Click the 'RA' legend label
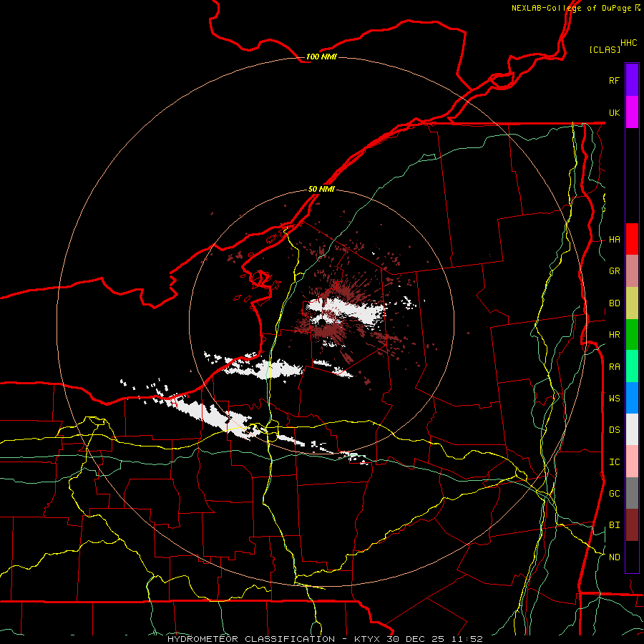 [x=614, y=367]
